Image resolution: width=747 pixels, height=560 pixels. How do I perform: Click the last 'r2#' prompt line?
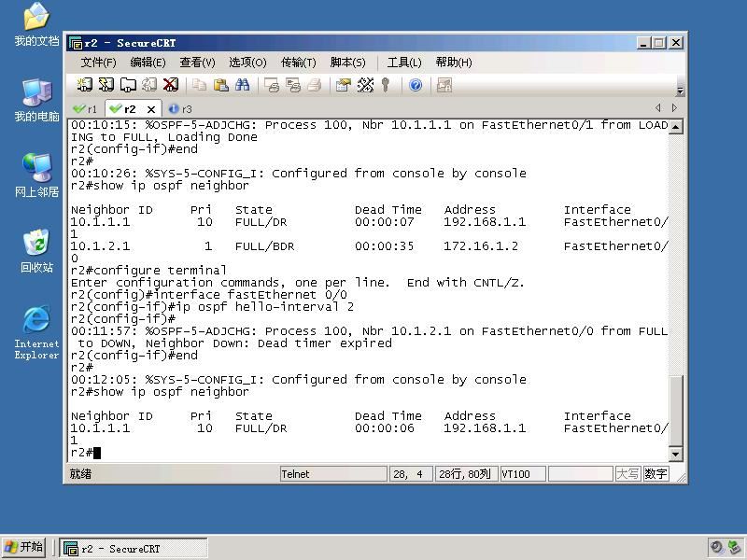[x=86, y=453]
